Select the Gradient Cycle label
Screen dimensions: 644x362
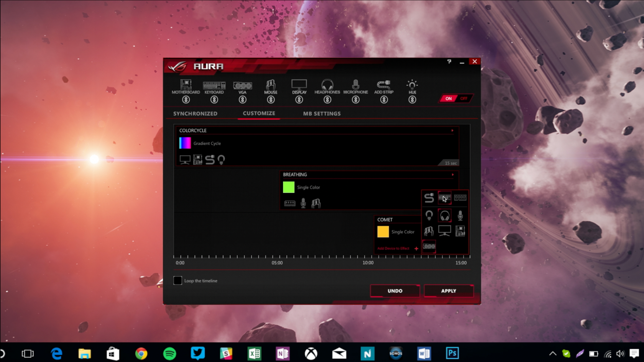207,143
